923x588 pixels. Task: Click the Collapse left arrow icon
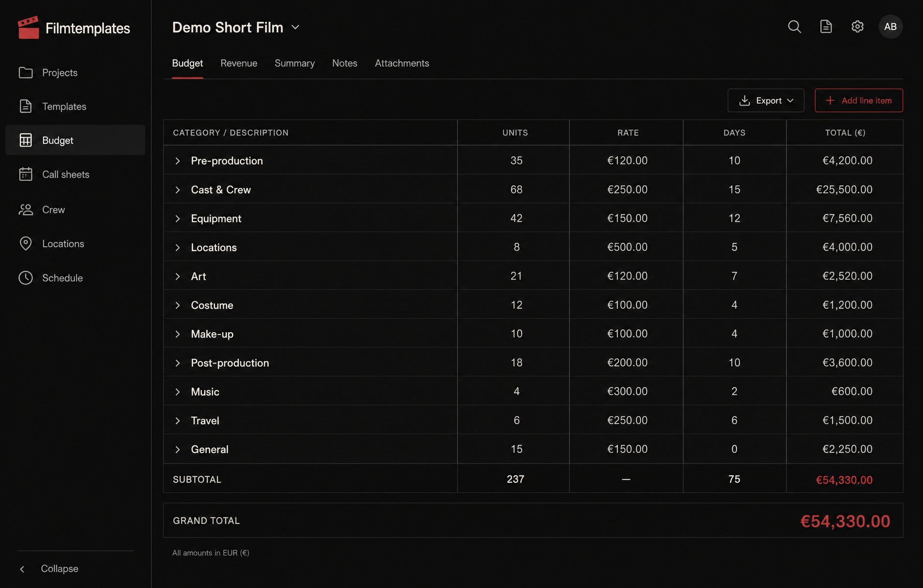22,569
